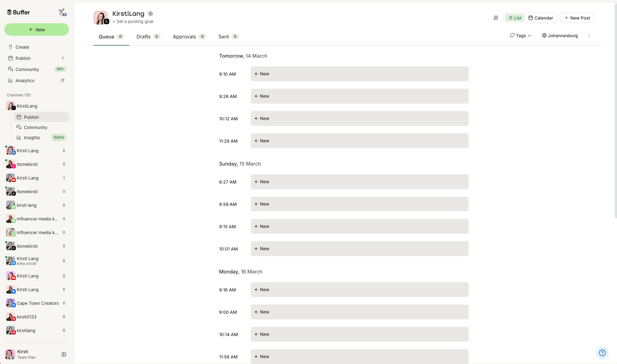Select the Cape Town Creators channel

pyautogui.click(x=38, y=303)
